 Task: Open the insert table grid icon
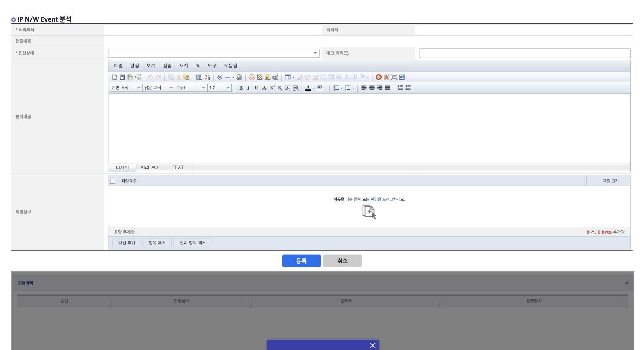288,77
